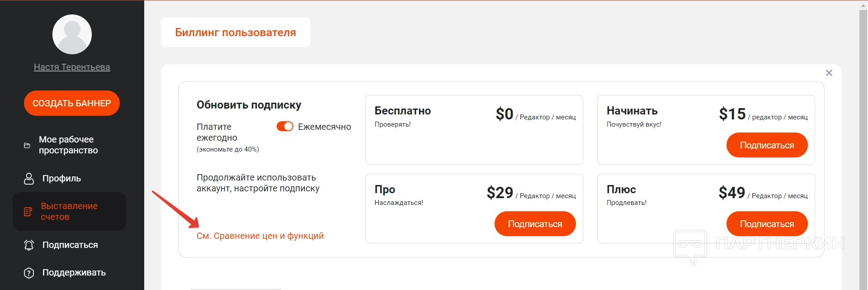
Task: Subscribe to the $29 Про plan
Action: (535, 224)
